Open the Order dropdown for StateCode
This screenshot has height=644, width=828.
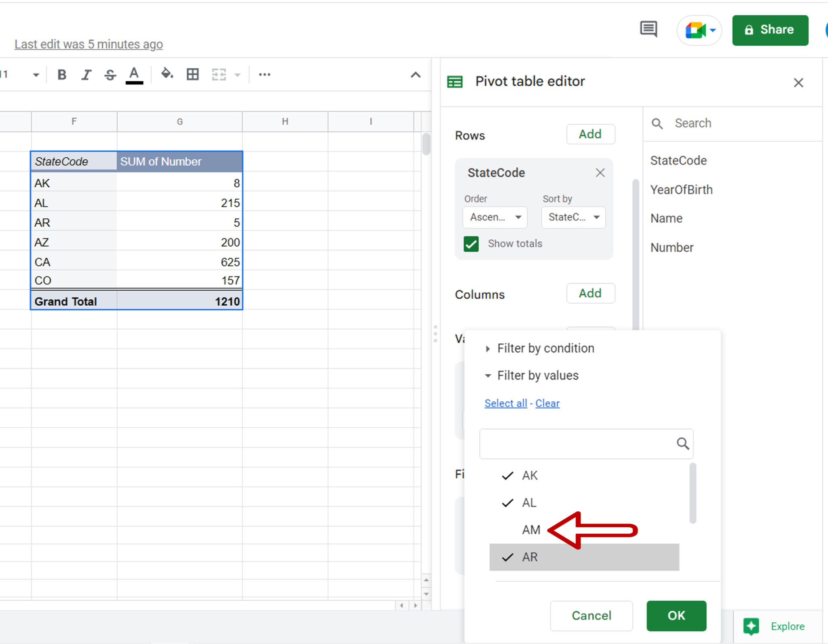[494, 217]
